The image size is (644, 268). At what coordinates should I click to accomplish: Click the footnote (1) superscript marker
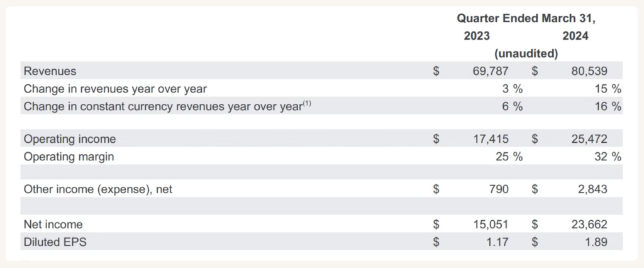tap(307, 104)
